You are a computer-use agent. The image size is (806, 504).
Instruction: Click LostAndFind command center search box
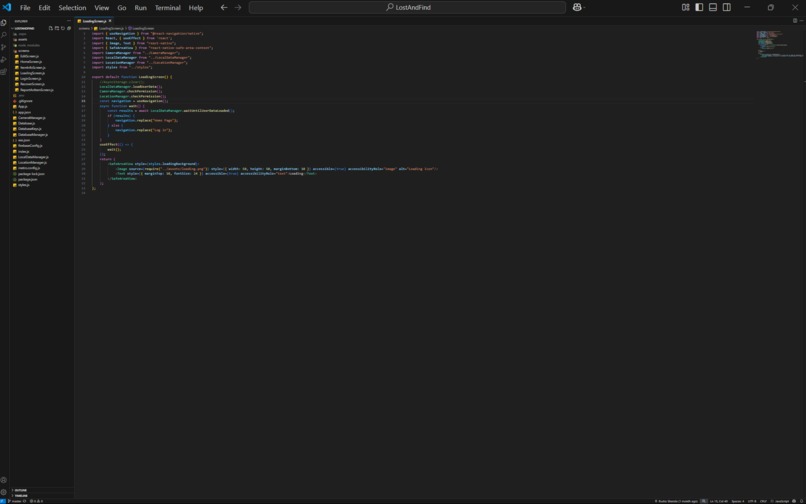408,7
